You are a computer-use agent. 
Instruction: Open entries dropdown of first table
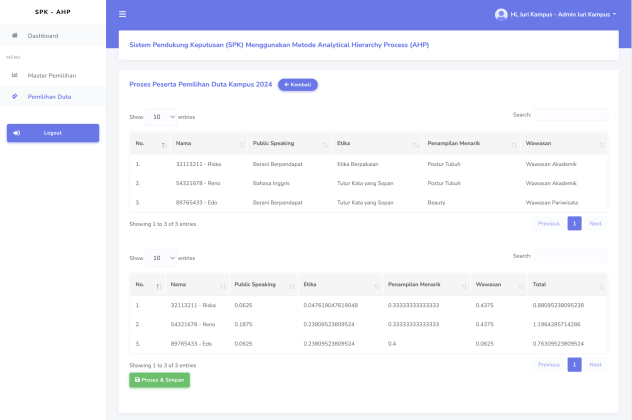click(161, 116)
